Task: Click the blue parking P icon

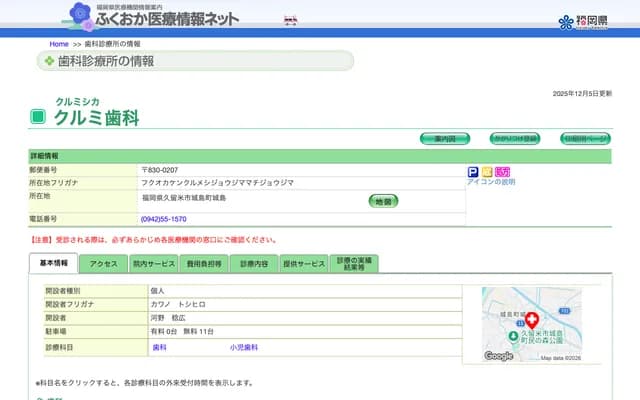Action: click(473, 172)
